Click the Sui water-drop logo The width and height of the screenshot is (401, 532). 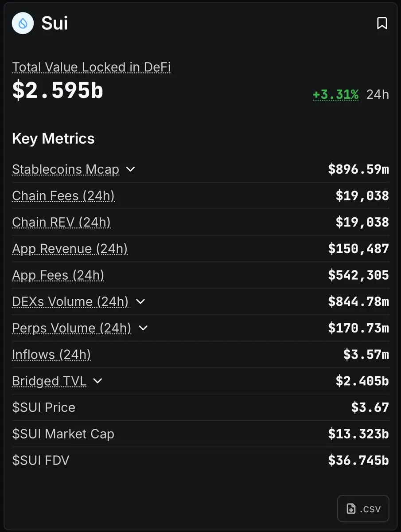pyautogui.click(x=23, y=23)
